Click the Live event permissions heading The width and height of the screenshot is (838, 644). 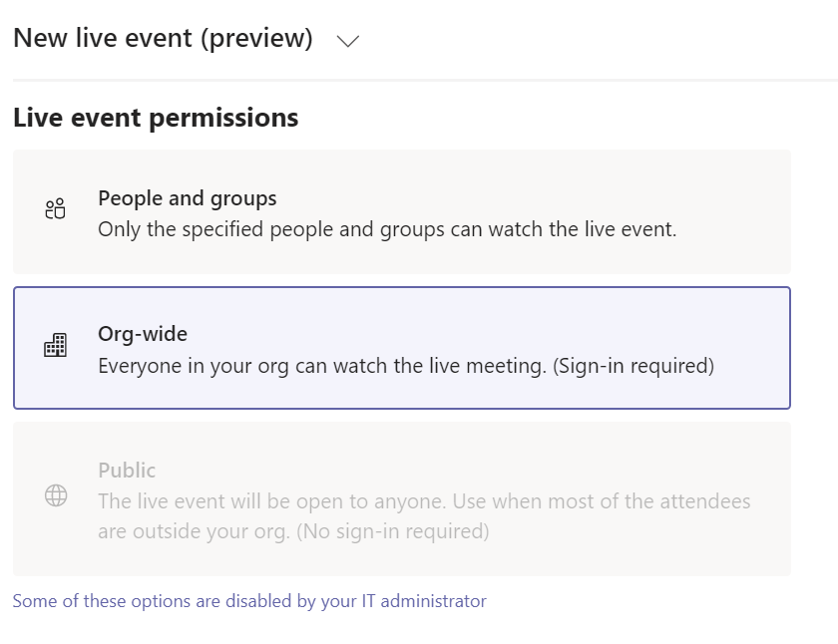pos(156,118)
